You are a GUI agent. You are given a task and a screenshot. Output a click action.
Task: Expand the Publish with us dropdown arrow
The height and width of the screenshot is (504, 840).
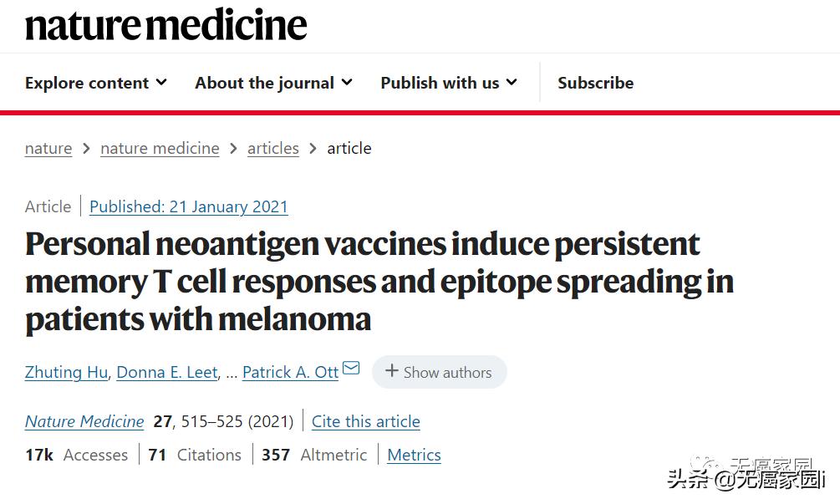512,83
